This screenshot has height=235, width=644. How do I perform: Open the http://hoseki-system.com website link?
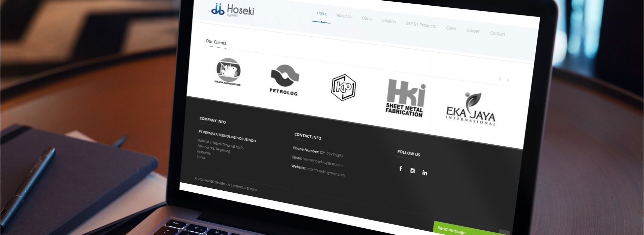tap(325, 171)
